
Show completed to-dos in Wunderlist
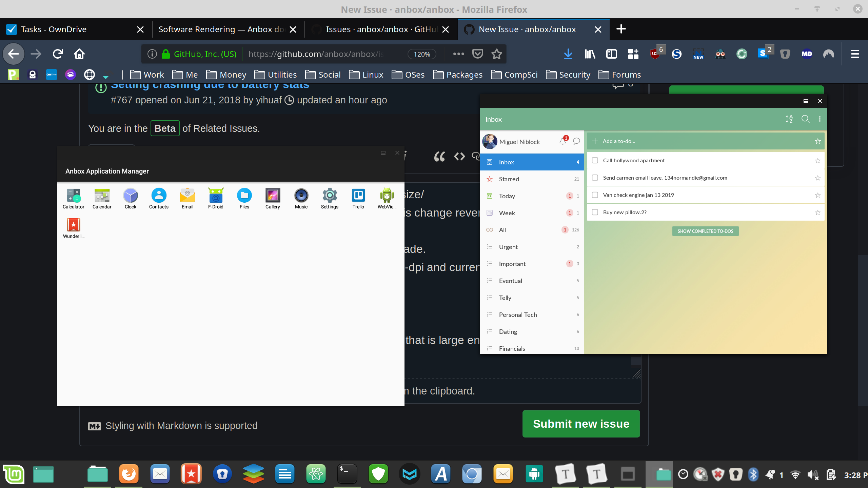pyautogui.click(x=705, y=231)
